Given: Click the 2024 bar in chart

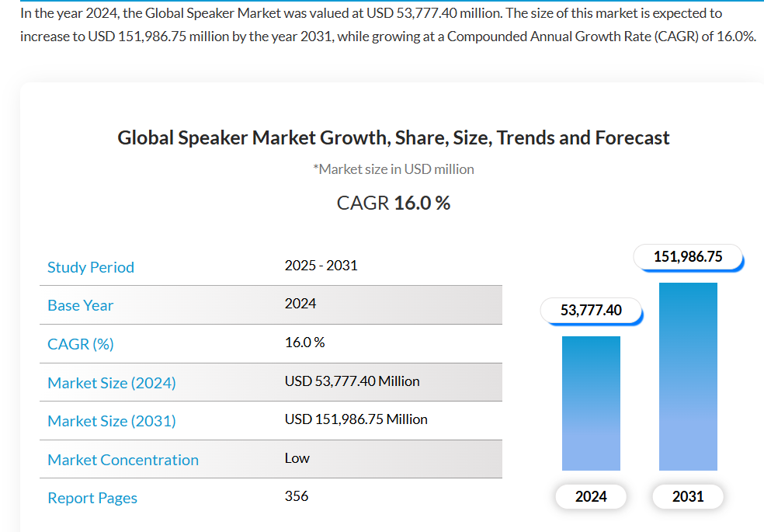Looking at the screenshot, I should point(591,403).
